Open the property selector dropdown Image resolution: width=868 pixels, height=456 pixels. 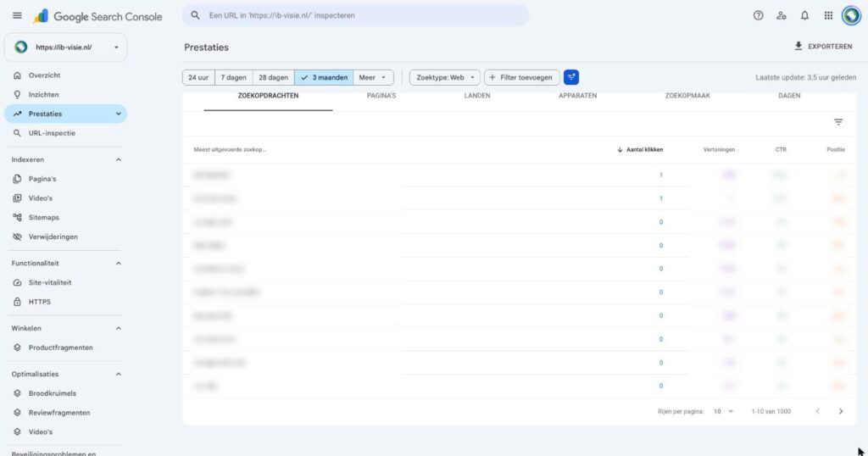[65, 47]
